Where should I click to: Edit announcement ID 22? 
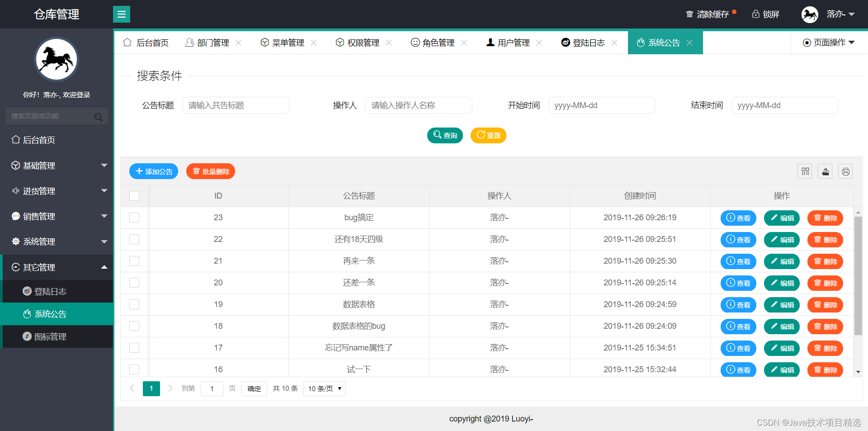[782, 240]
